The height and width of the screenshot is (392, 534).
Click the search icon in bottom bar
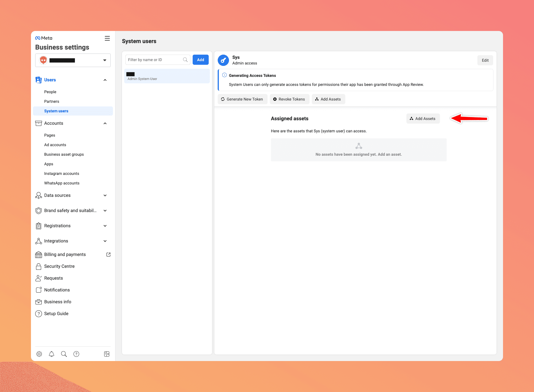(x=64, y=354)
